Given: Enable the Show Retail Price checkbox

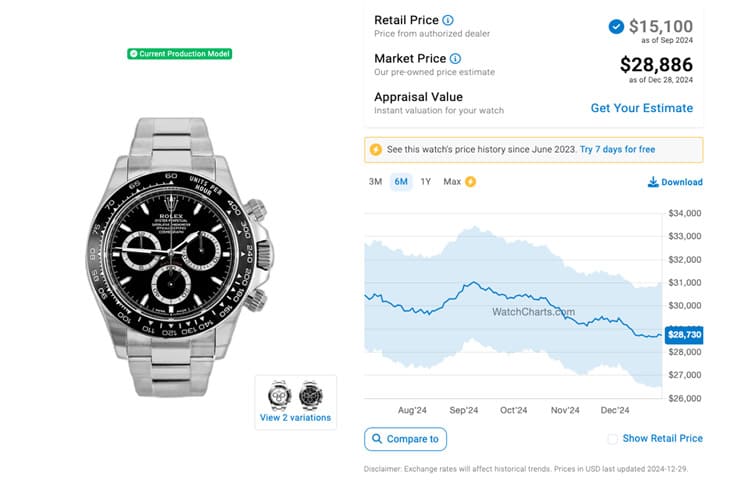Looking at the screenshot, I should point(613,439).
